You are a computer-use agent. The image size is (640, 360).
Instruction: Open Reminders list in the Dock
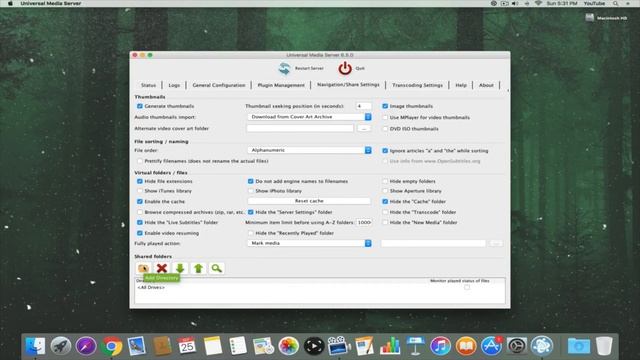[238, 346]
